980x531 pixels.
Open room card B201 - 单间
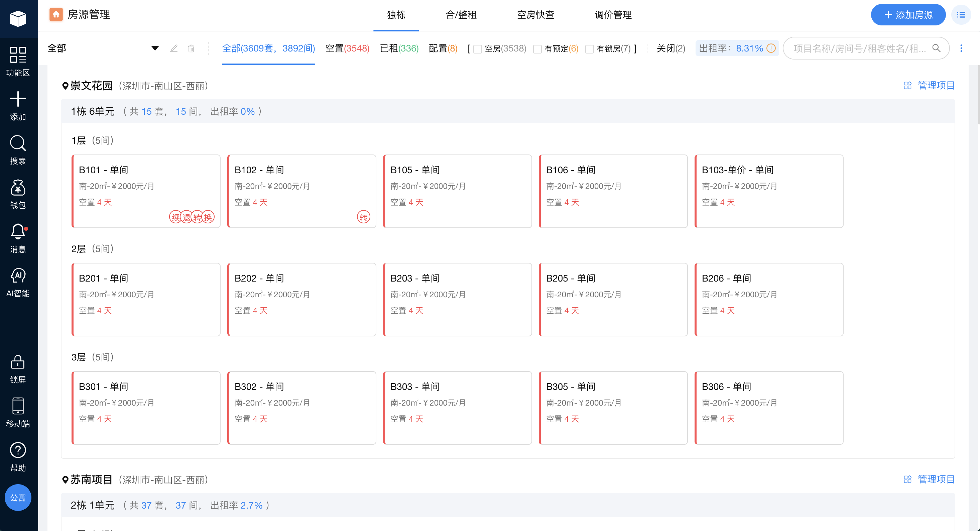(x=146, y=300)
